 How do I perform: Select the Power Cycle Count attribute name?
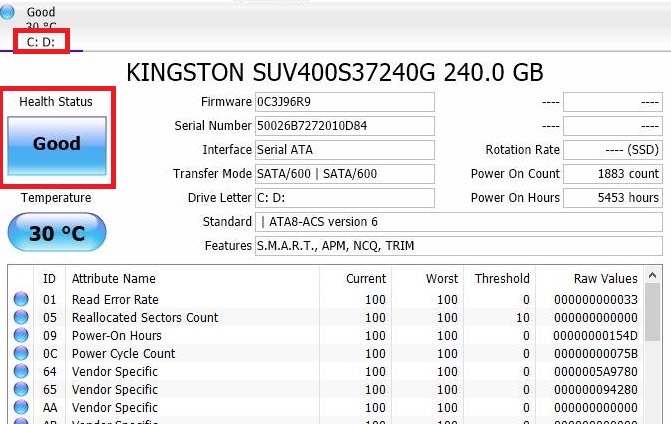[x=124, y=353]
